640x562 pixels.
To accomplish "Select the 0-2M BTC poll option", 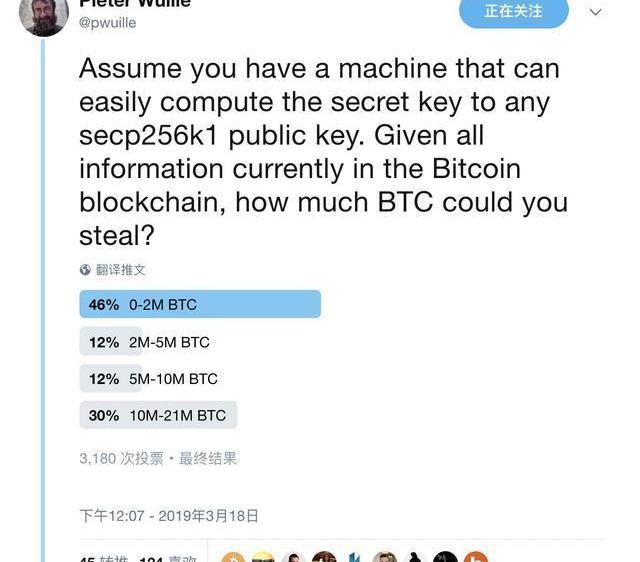I will [200, 304].
